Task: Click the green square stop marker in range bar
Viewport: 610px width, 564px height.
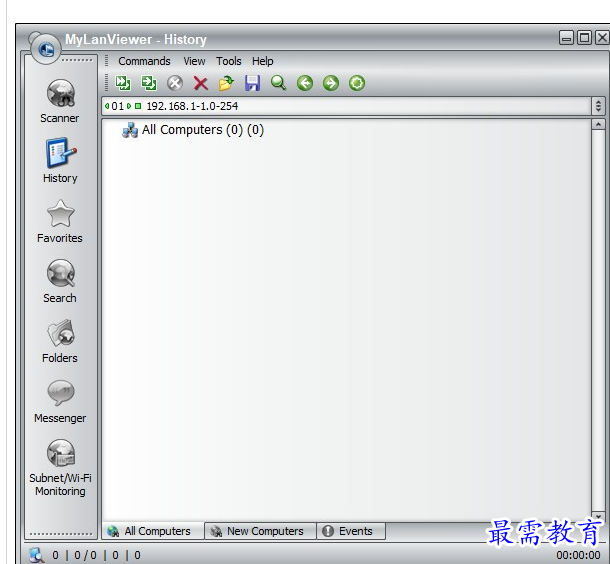Action: 138,106
